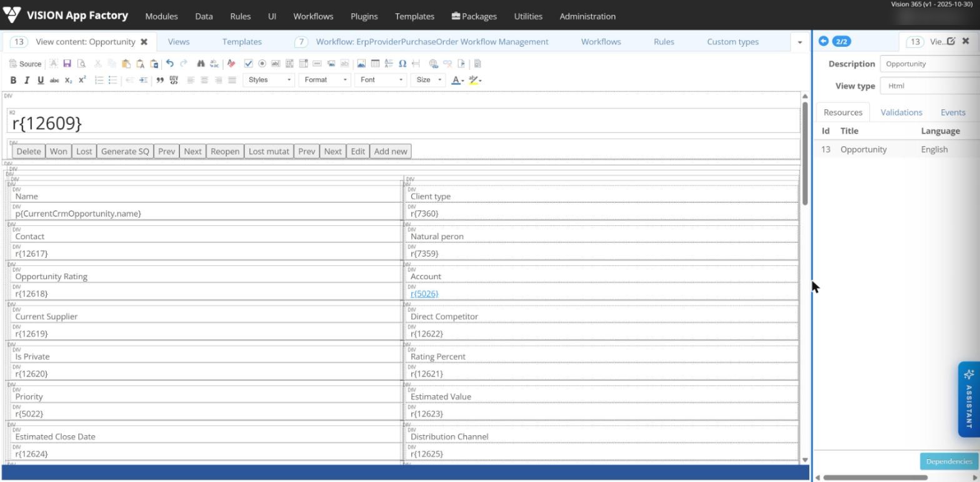This screenshot has width=980, height=482.
Task: Switch to the Validations tab
Action: (x=901, y=112)
